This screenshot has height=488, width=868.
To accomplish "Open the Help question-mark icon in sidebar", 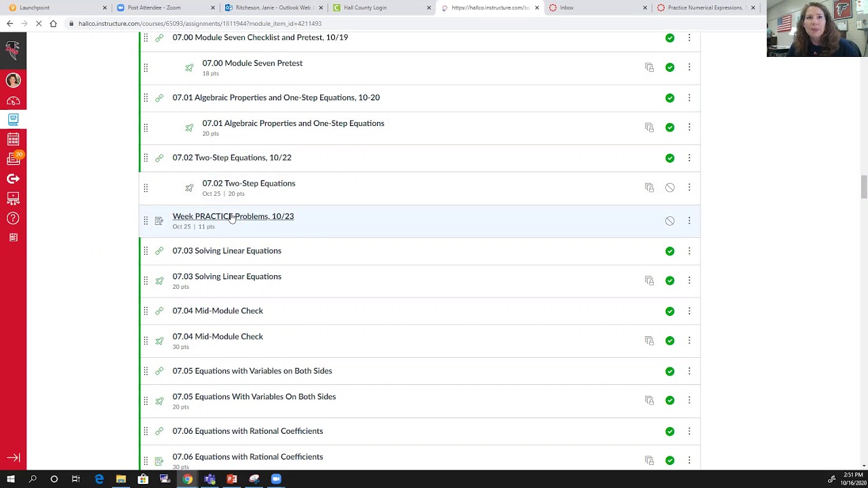I will (13, 218).
